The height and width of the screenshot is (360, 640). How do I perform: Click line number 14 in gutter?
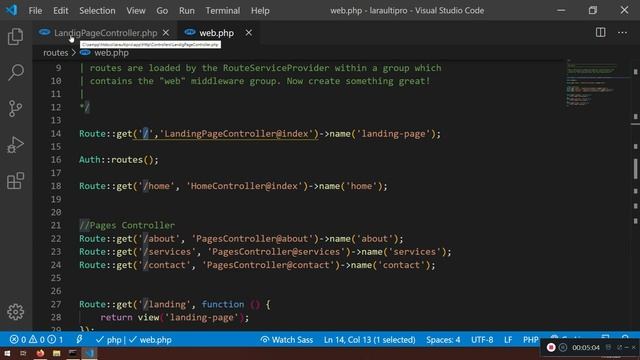[56, 133]
